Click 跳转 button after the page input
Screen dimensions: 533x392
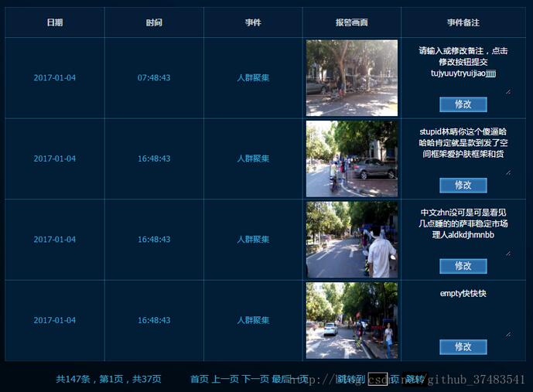pos(415,379)
